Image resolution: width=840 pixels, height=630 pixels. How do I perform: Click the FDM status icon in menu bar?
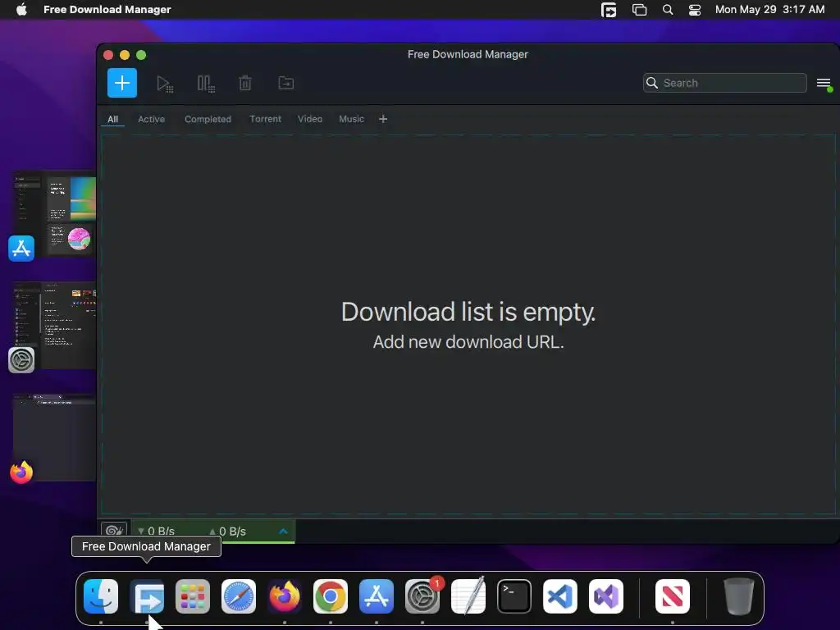point(609,10)
